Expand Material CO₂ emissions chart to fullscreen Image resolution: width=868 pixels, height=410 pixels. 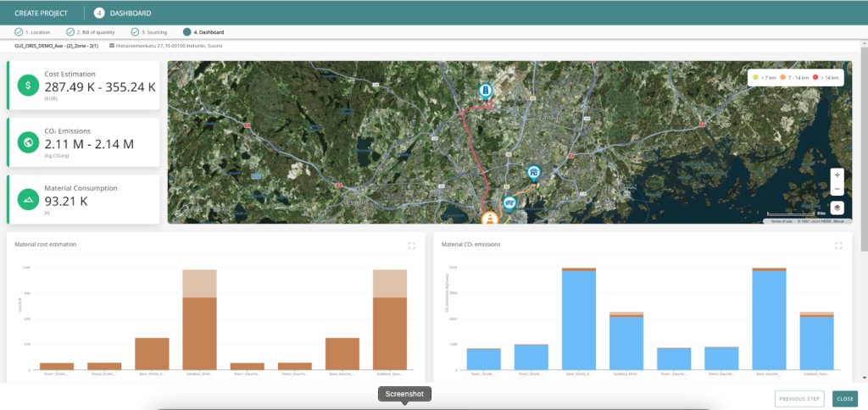tap(838, 246)
